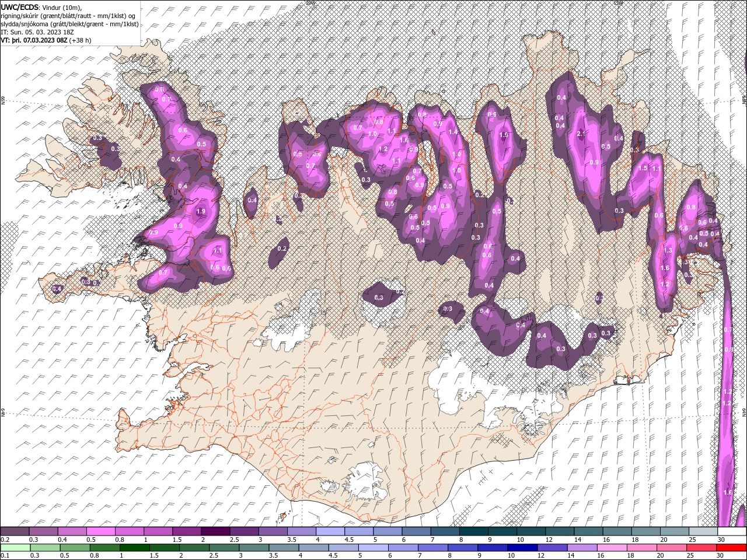Select the 'Vindur (10m),' header text
Screen dimensions: 747x560
pyautogui.click(x=62, y=7)
